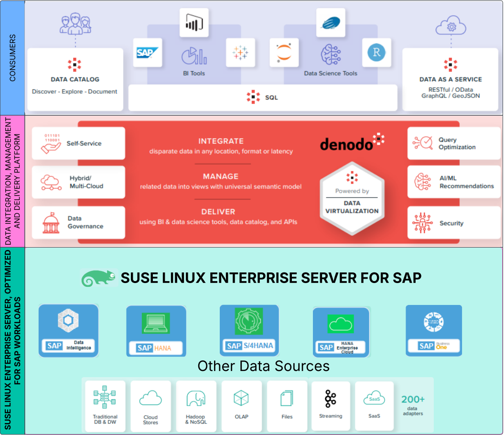The height and width of the screenshot is (435, 504).
Task: Click the SQL bar
Action: (263, 98)
